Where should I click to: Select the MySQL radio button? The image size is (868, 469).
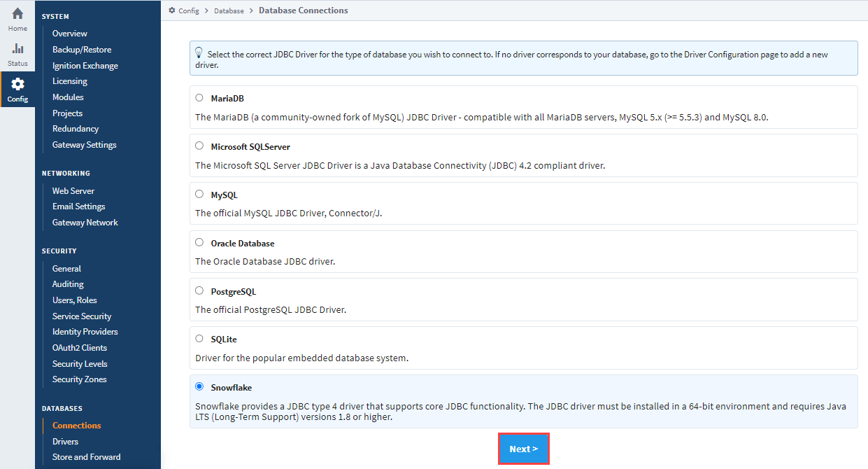click(199, 195)
